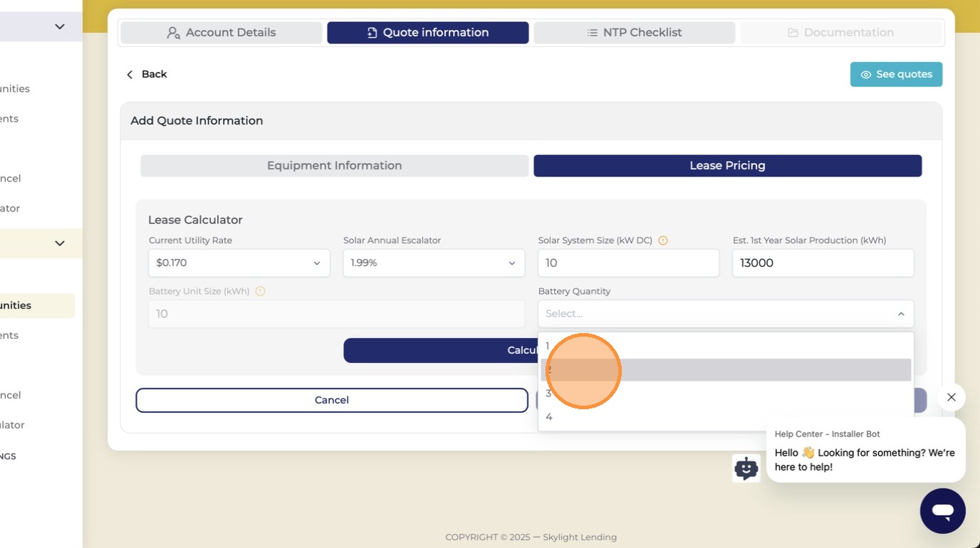Open the Account Details tab
The width and height of the screenshot is (980, 548).
click(221, 33)
